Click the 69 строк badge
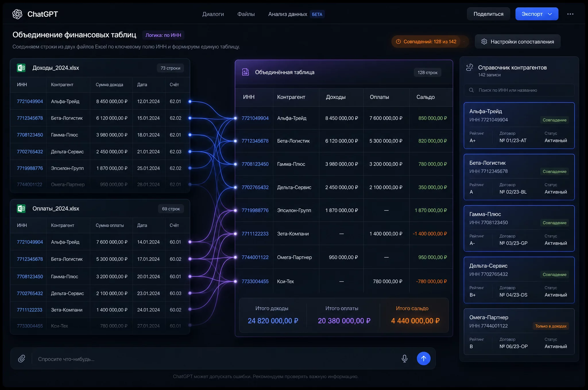 click(x=171, y=209)
